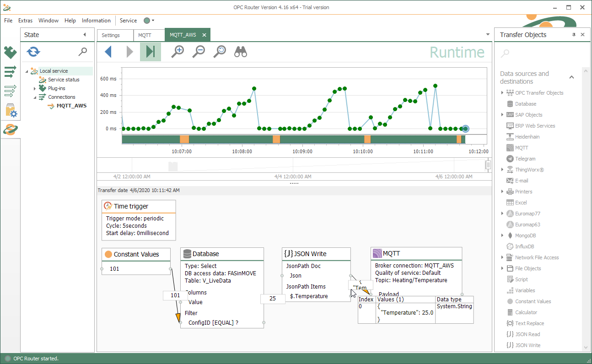Screen dimensions: 592x364
Task: Click the reset zoom magnifier icon
Action: tap(220, 52)
